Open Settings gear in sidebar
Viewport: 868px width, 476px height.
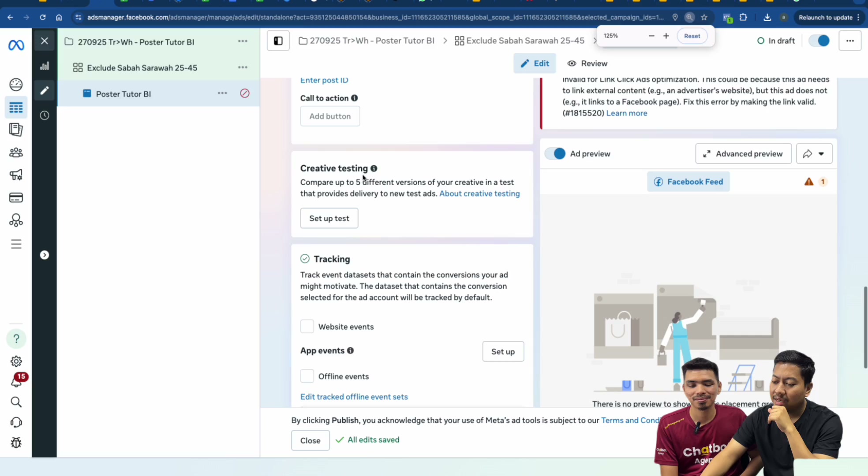point(16,361)
